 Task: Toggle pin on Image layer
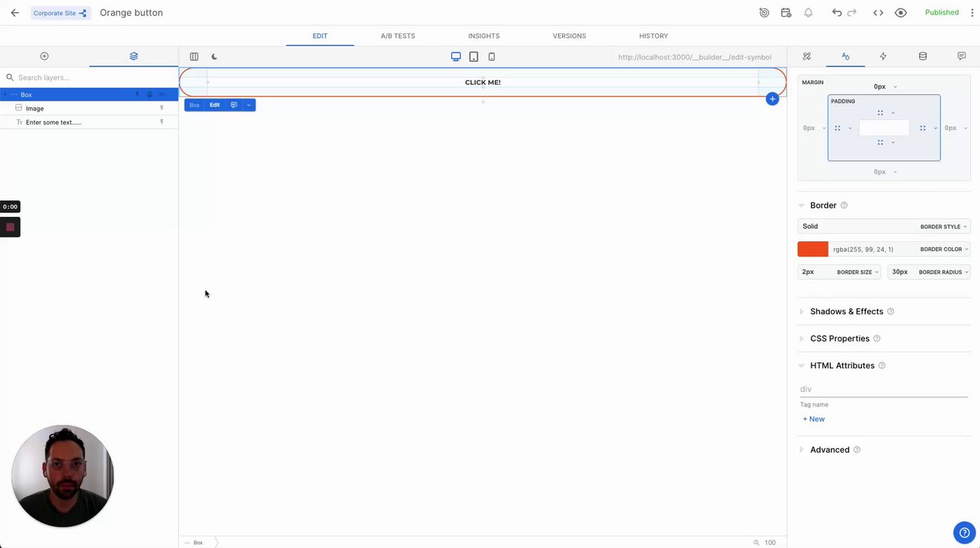click(161, 108)
